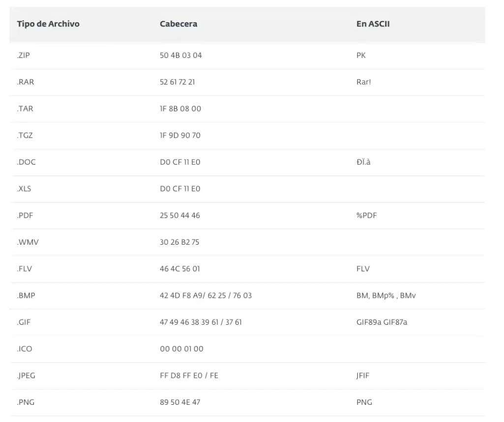Select the '.FLV' file type cell
Viewport: 504px width, 422px height.
(24, 269)
